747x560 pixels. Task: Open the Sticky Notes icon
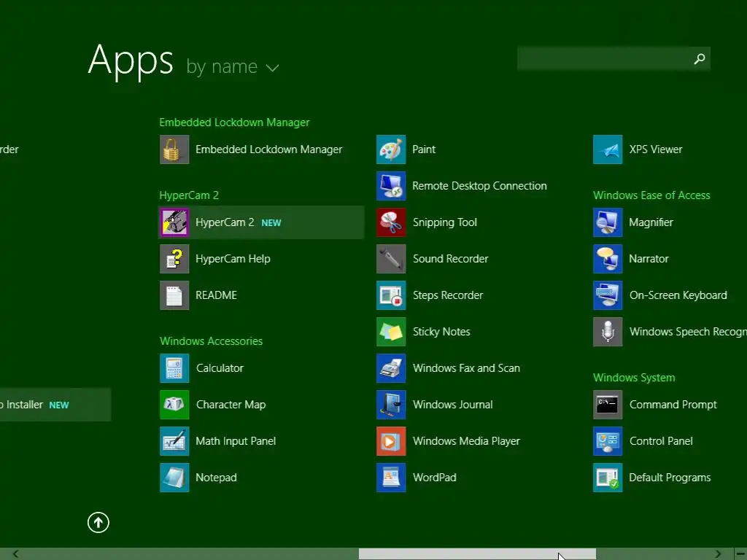tap(391, 332)
